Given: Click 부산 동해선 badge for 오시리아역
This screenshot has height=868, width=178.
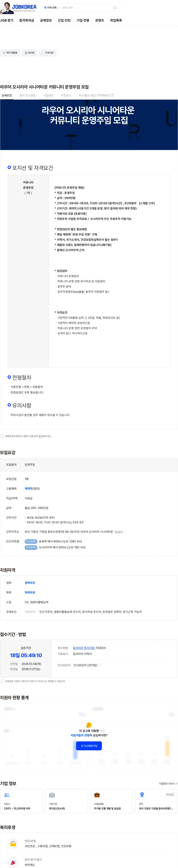Looking at the screenshot, I should (31, 547).
